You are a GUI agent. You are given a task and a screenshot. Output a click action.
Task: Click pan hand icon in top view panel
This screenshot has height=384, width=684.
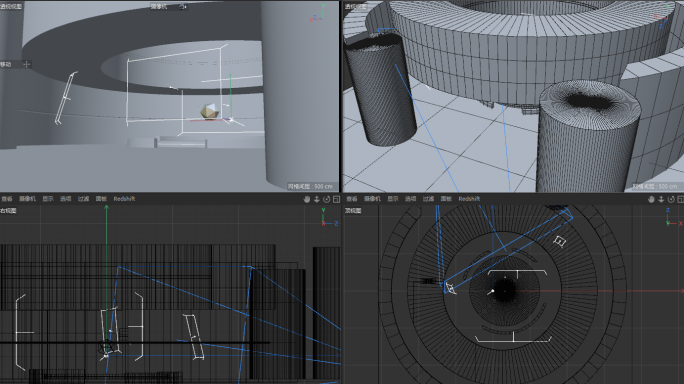point(651,199)
